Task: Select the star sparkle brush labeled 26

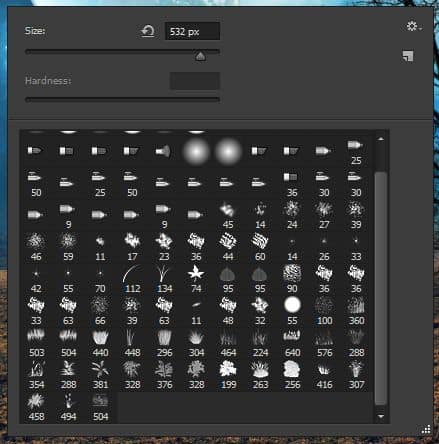Action: (x=324, y=247)
